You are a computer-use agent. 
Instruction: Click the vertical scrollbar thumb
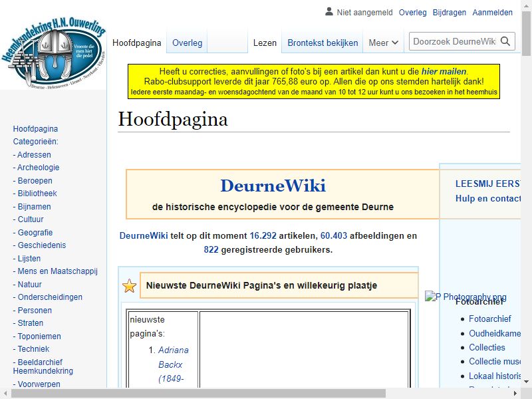click(526, 33)
